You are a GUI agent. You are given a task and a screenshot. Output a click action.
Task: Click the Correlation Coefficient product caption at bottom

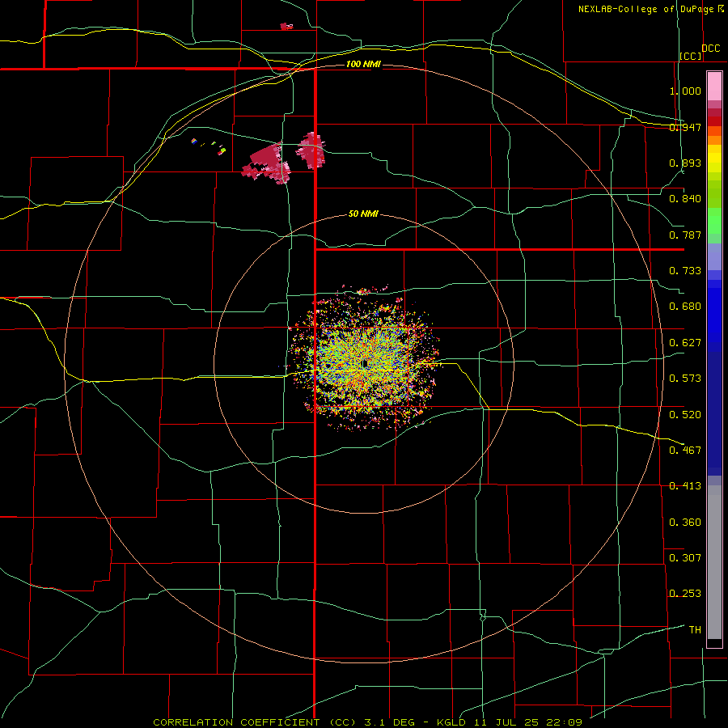click(x=368, y=722)
